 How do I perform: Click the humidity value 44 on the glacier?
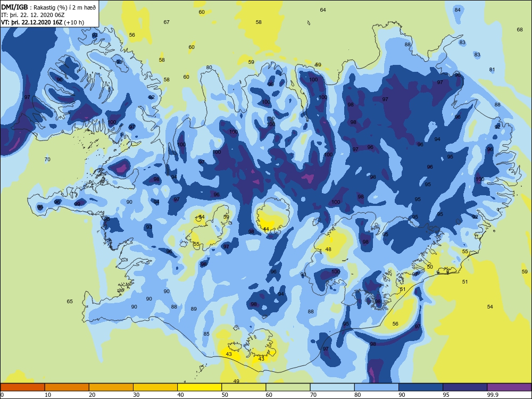[x=266, y=229]
